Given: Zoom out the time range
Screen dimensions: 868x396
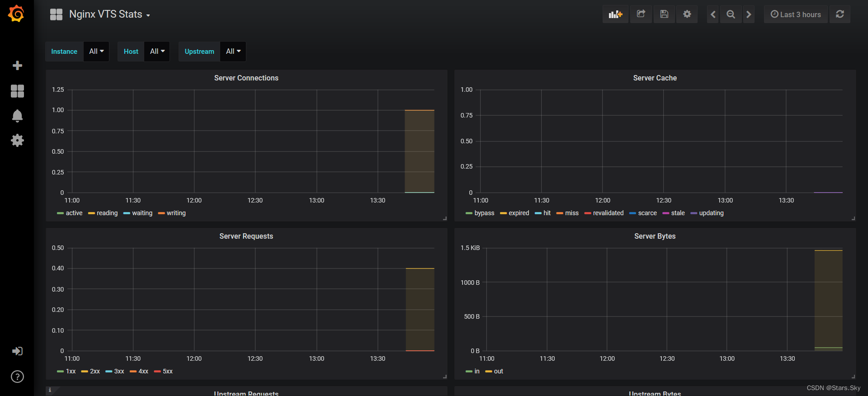Looking at the screenshot, I should point(731,14).
